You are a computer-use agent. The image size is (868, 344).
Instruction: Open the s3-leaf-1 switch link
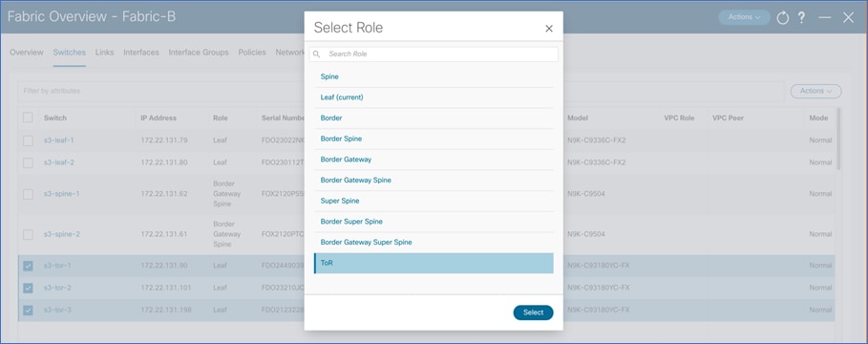pos(58,140)
